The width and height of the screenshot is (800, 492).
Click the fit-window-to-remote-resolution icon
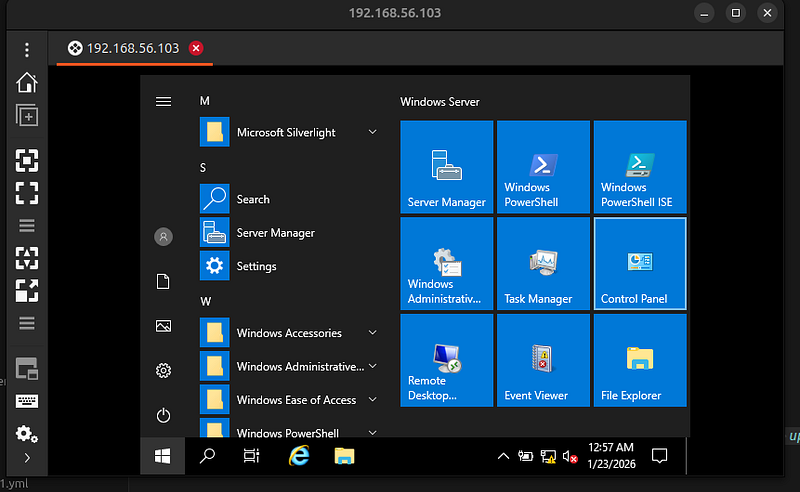(27, 161)
